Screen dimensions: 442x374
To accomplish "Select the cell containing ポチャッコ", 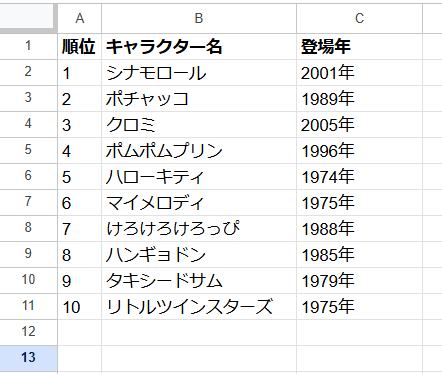I will click(199, 99).
